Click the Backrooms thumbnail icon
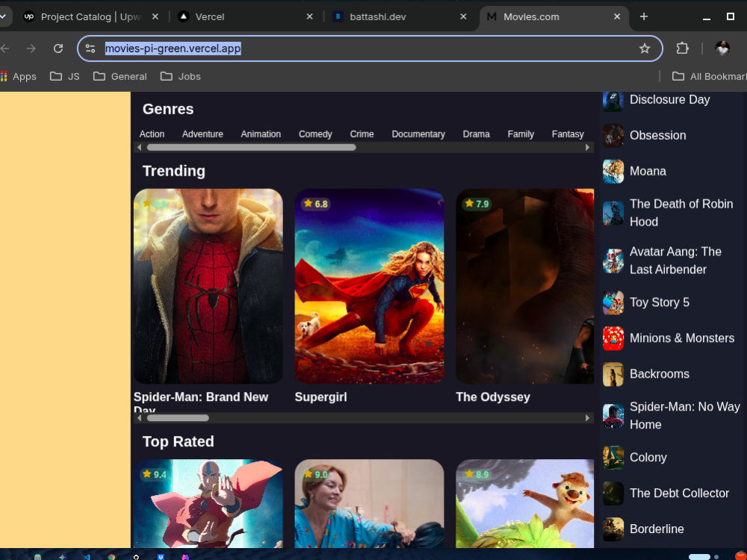Viewport: 747px width, 560px height. 613,374
